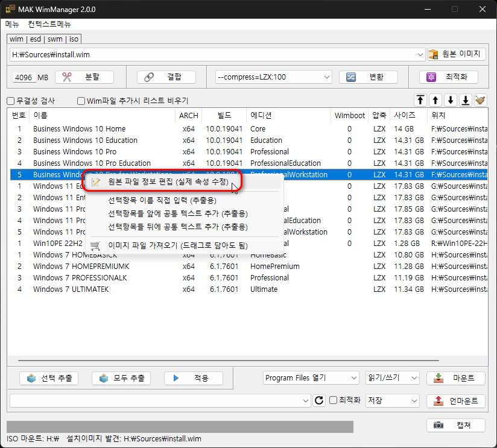
Task: Click the 분할 split button
Action: 84,77
